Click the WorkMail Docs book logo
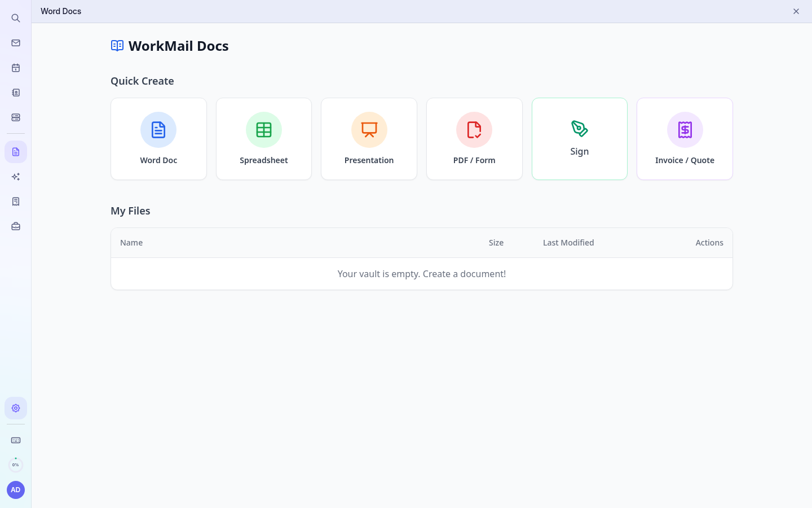 tap(117, 46)
